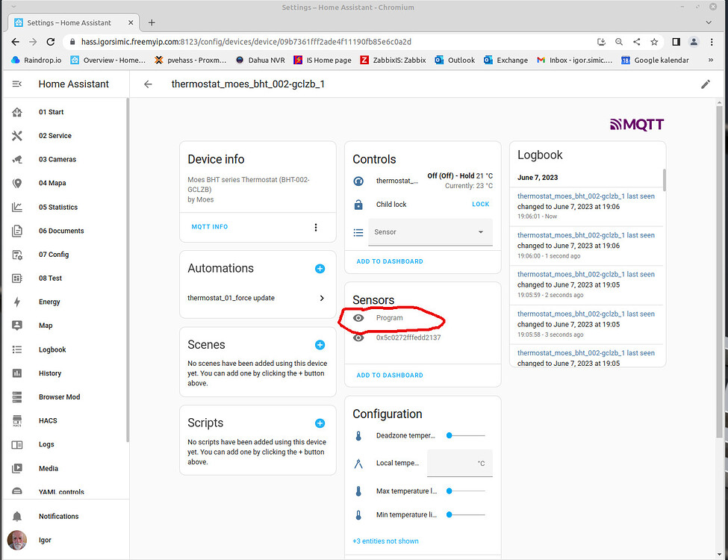Open the Logs sidebar icon

[17, 444]
